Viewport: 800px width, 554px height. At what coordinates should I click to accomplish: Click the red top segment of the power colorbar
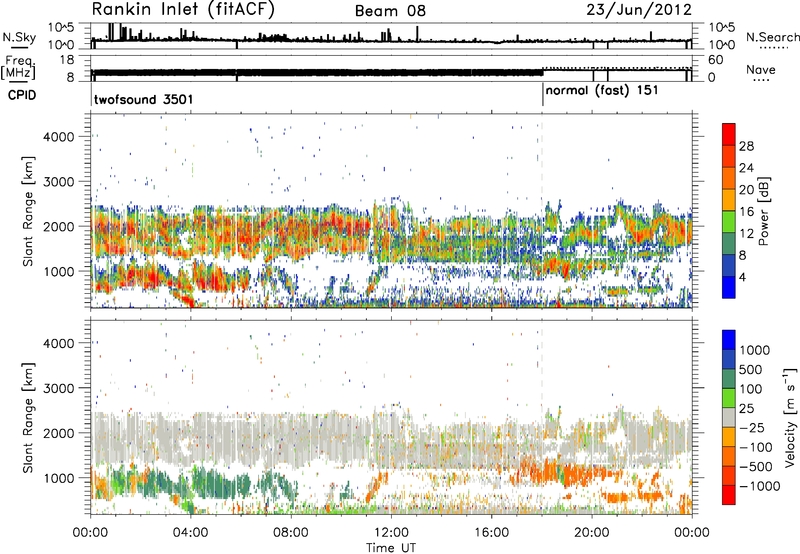tap(729, 134)
